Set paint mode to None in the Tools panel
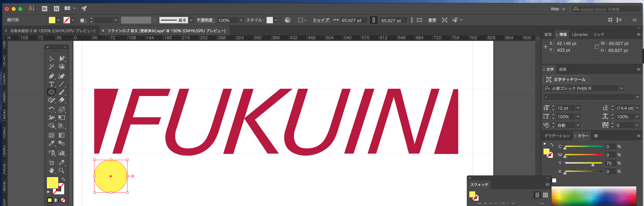This screenshot has width=644, height=206. click(x=63, y=200)
